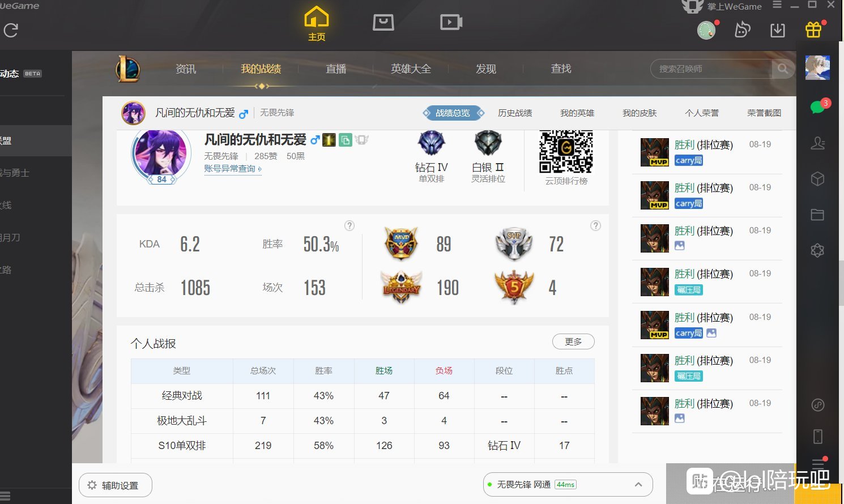Image resolution: width=844 pixels, height=504 pixels.
Task: Open the cube icon in right sidebar
Action: [x=817, y=179]
